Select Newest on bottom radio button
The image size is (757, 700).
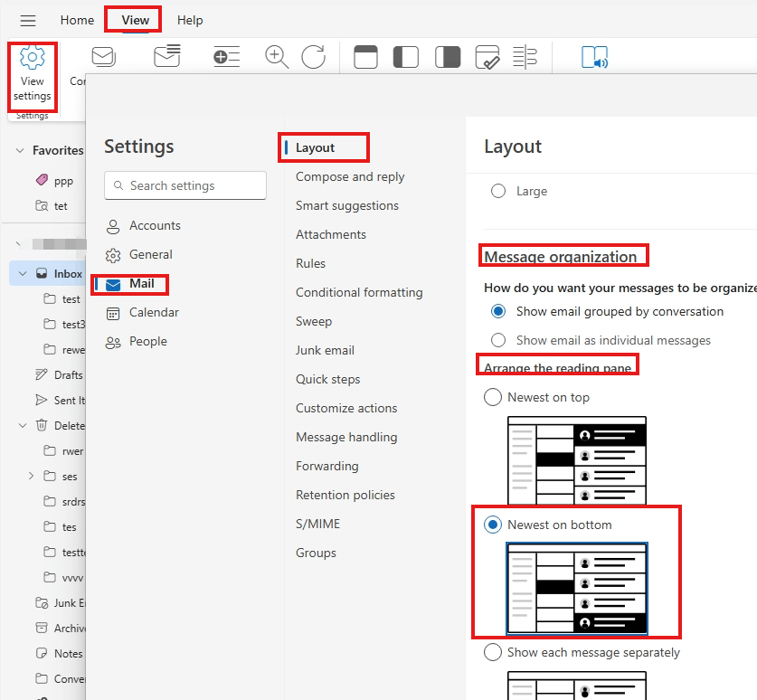click(492, 525)
